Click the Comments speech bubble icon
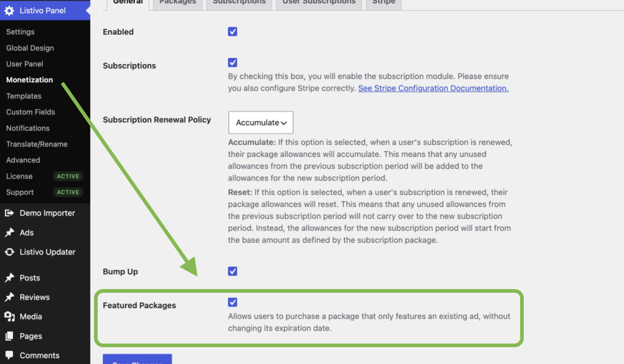This screenshot has width=624, height=364. pyautogui.click(x=10, y=355)
